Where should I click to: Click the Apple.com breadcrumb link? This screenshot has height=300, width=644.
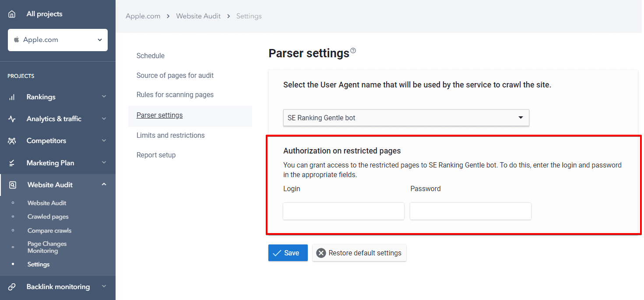click(143, 16)
